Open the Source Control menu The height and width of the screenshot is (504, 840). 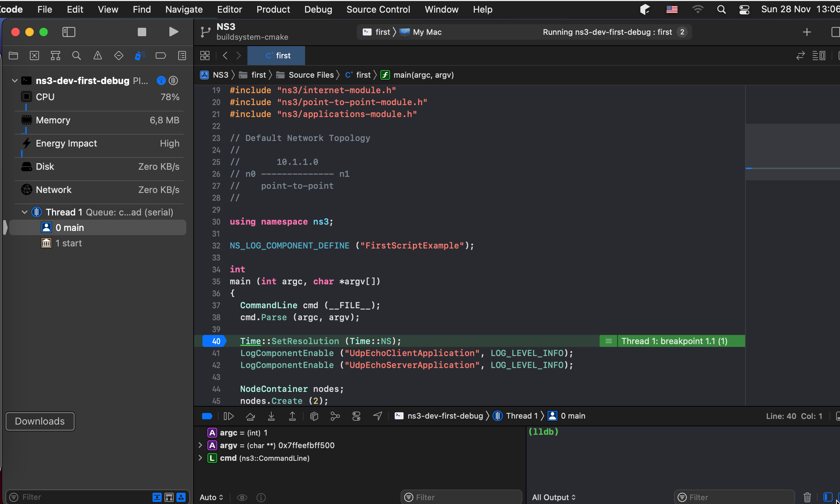click(378, 9)
